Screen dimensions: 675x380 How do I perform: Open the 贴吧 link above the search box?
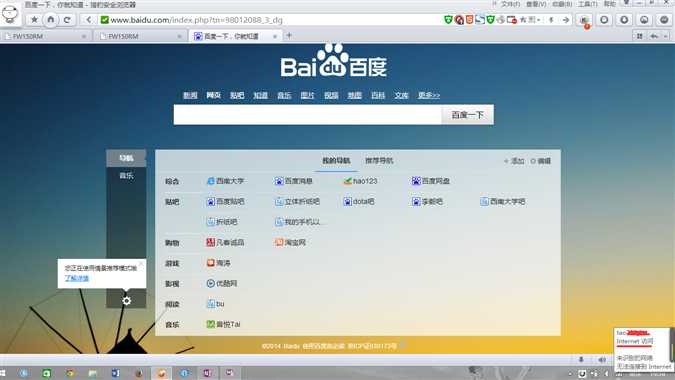pos(237,95)
